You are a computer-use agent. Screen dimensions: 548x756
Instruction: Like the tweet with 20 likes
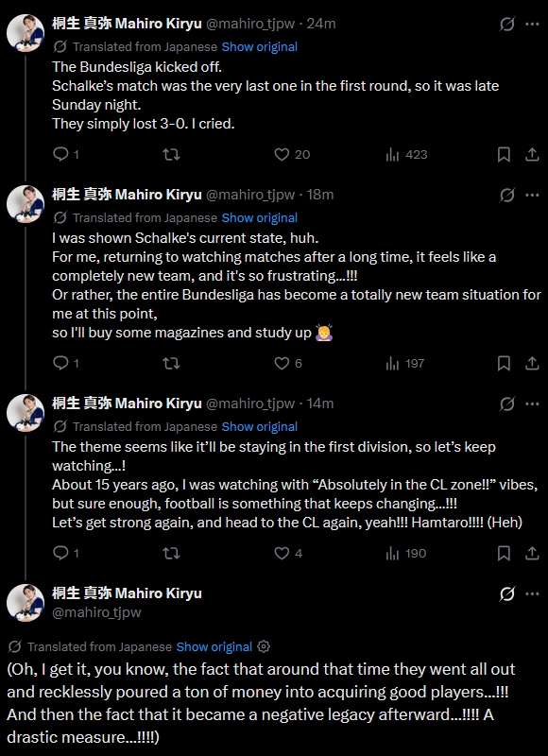pos(292,154)
